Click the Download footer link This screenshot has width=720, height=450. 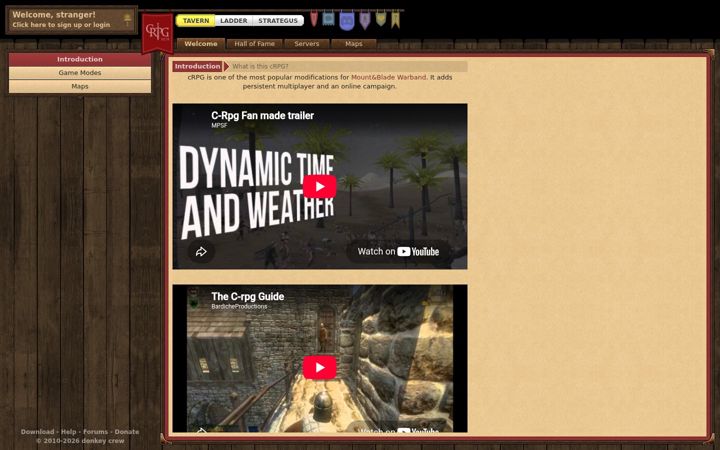37,432
